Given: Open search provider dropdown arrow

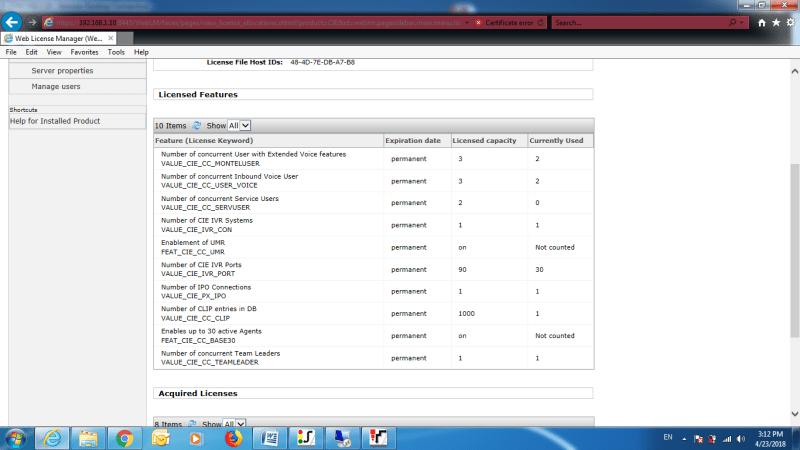Looking at the screenshot, I should click(741, 22).
